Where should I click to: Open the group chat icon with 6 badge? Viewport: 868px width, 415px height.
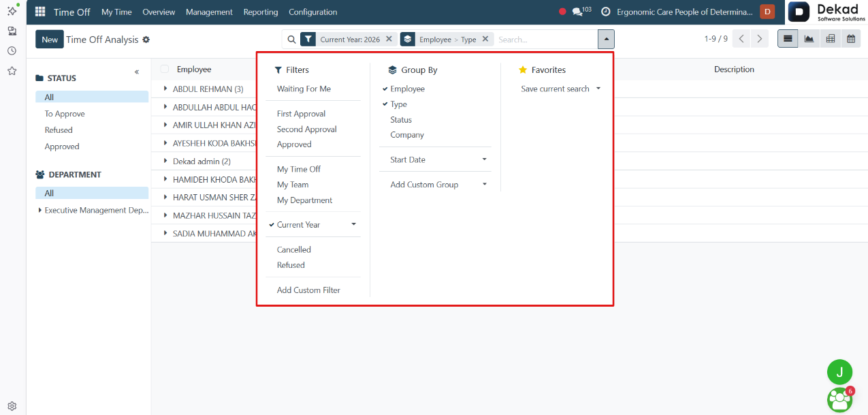coord(839,399)
